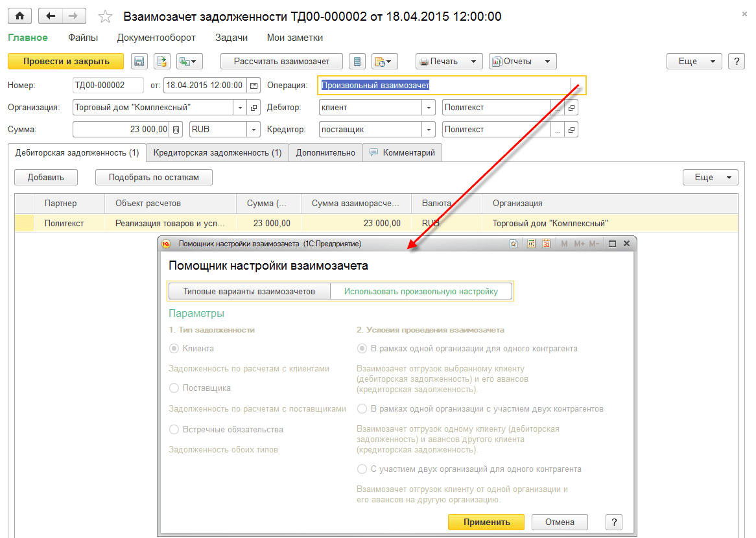
Task: Click the Добавить button
Action: pos(46,177)
